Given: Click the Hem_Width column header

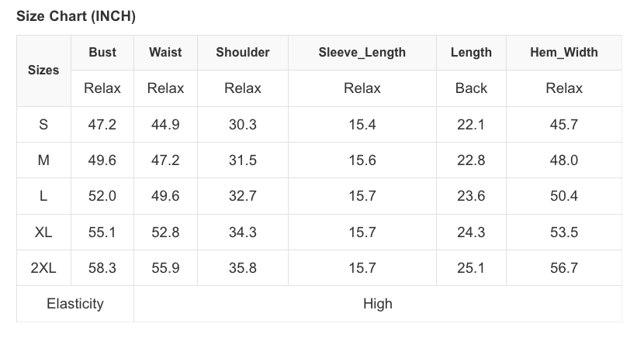Looking at the screenshot, I should (564, 53).
